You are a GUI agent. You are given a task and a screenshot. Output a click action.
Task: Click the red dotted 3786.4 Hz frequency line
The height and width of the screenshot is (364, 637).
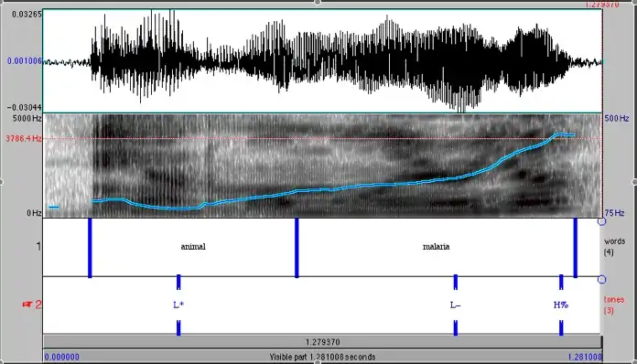click(x=322, y=138)
